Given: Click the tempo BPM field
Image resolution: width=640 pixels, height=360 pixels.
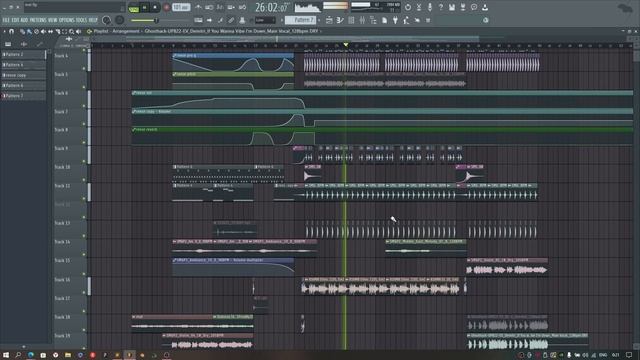Looking at the screenshot, I should point(181,7).
